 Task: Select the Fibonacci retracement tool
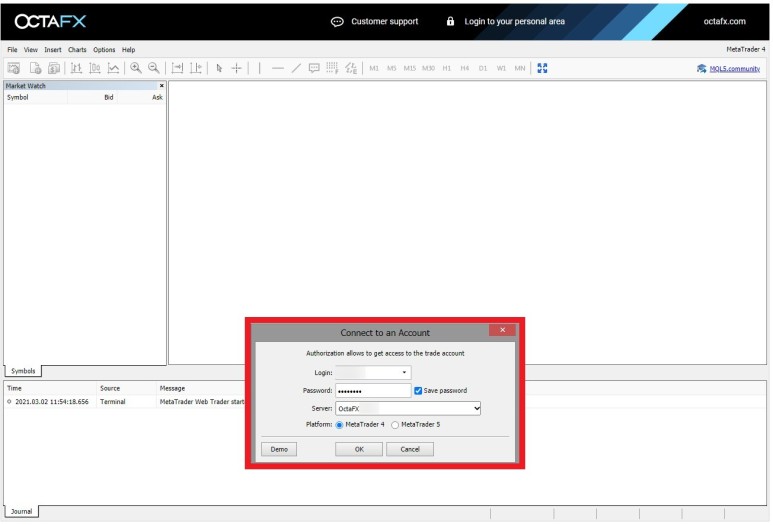(x=332, y=68)
